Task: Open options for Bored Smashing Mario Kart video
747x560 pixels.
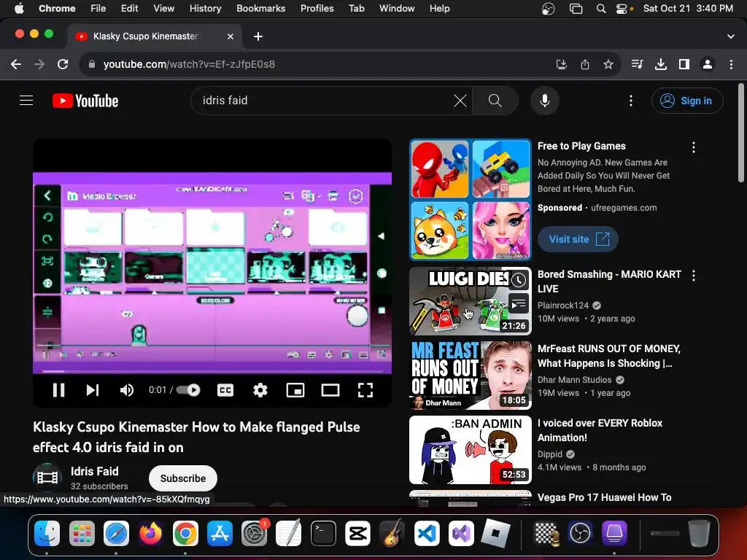Action: point(694,275)
